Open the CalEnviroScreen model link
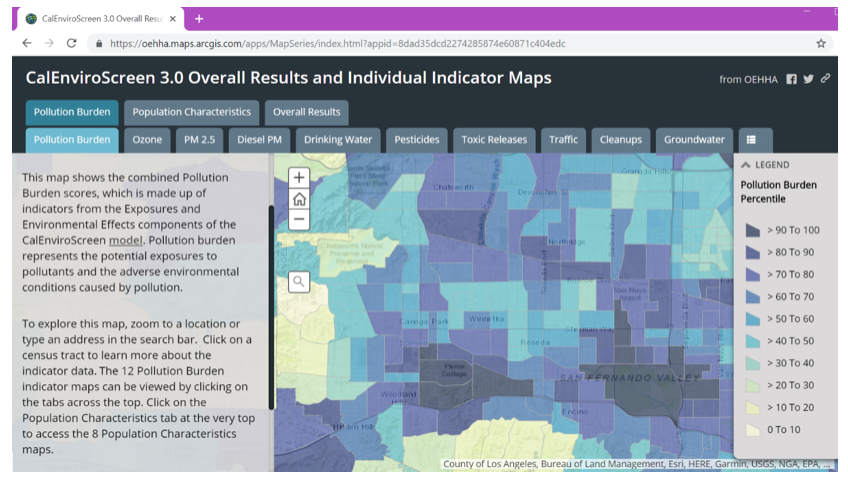848x484 pixels. pos(125,241)
